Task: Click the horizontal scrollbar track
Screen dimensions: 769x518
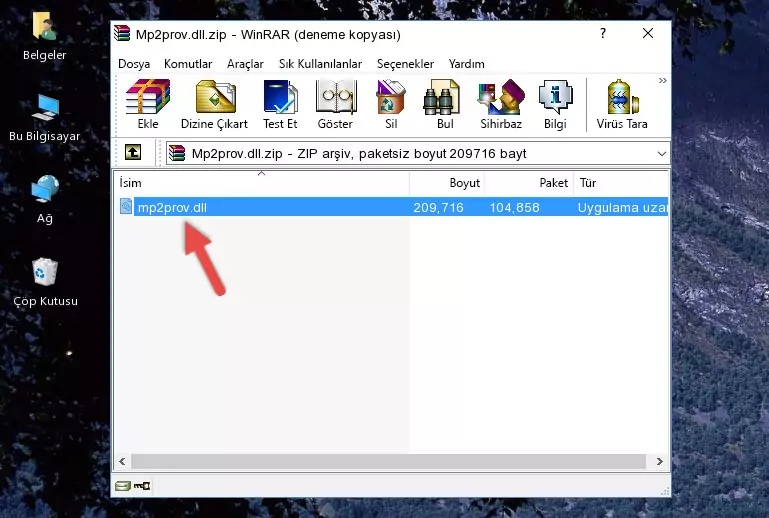Action: [388, 462]
